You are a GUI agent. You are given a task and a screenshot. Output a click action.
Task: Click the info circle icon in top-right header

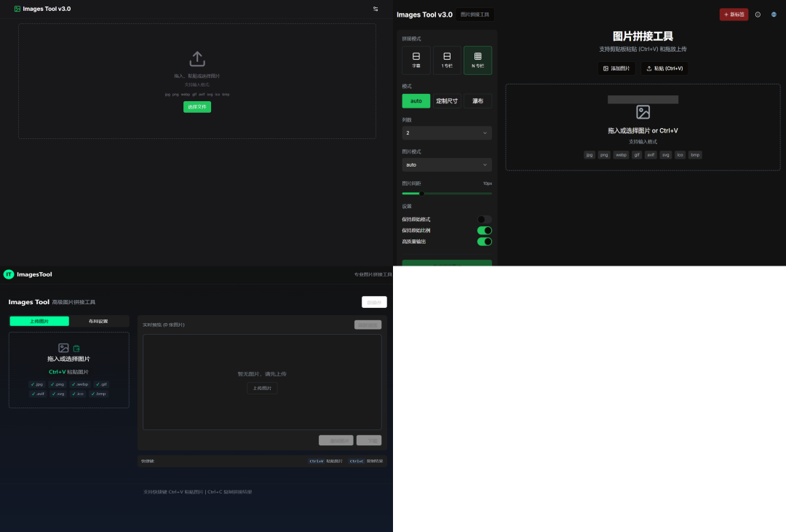[x=758, y=15]
